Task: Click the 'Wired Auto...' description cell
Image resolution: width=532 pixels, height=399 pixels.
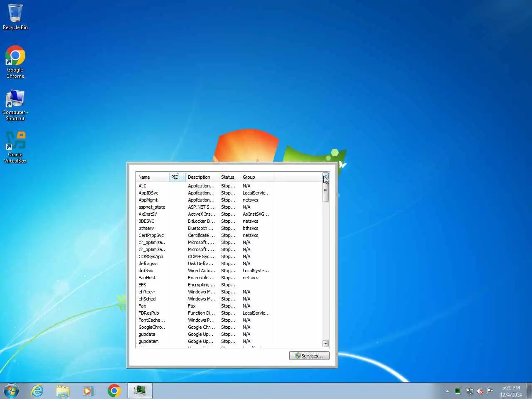Action: click(202, 271)
